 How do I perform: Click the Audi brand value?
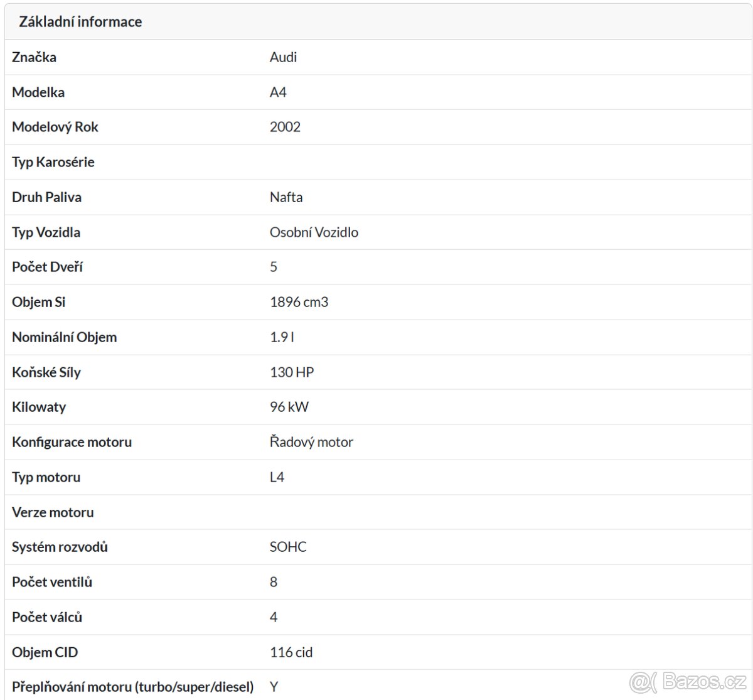click(283, 57)
